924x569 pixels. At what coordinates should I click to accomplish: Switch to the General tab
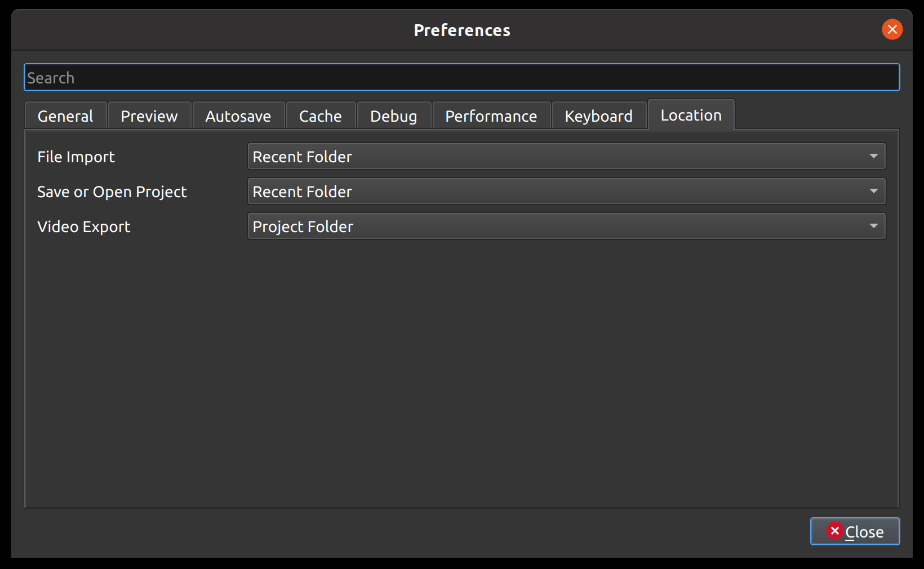(x=65, y=116)
